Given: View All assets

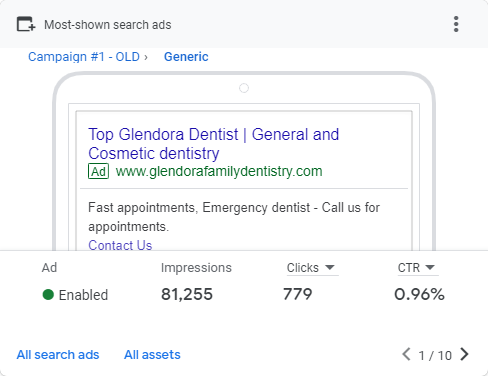Looking at the screenshot, I should [x=152, y=355].
